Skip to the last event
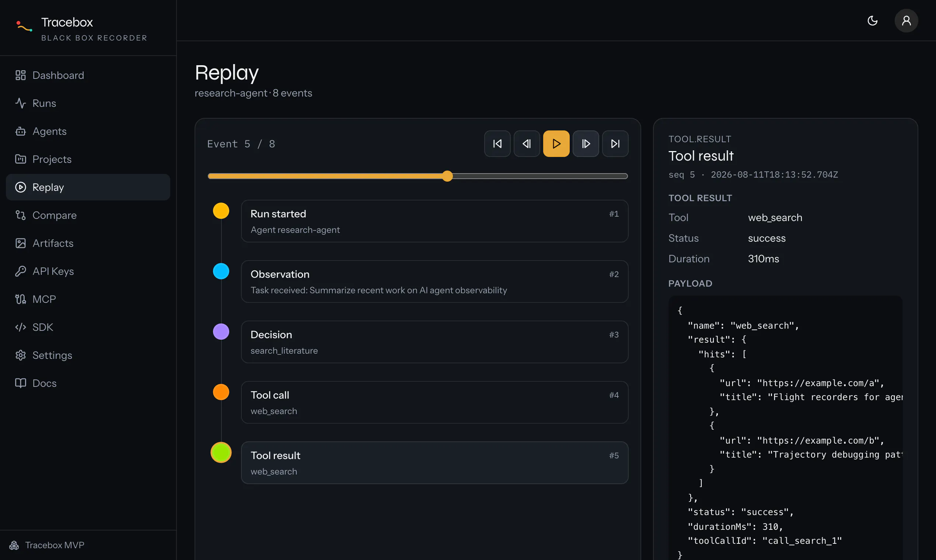 point(615,143)
